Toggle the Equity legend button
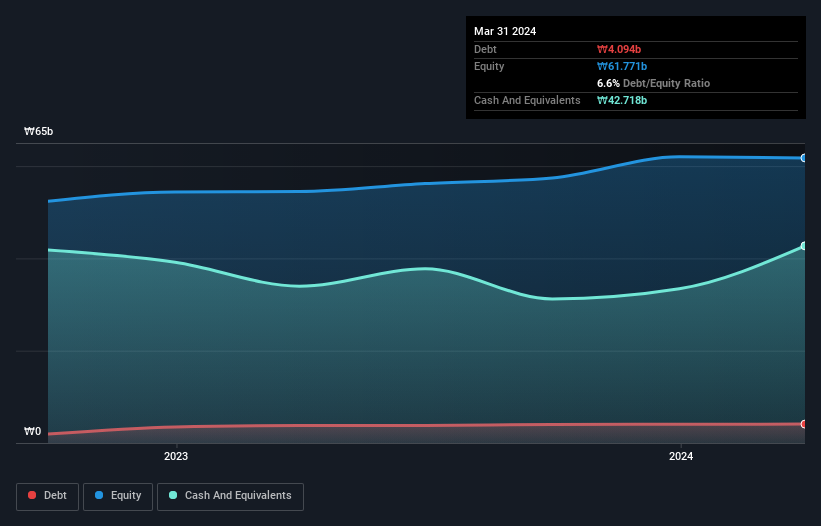This screenshot has height=526, width=821. click(x=118, y=496)
